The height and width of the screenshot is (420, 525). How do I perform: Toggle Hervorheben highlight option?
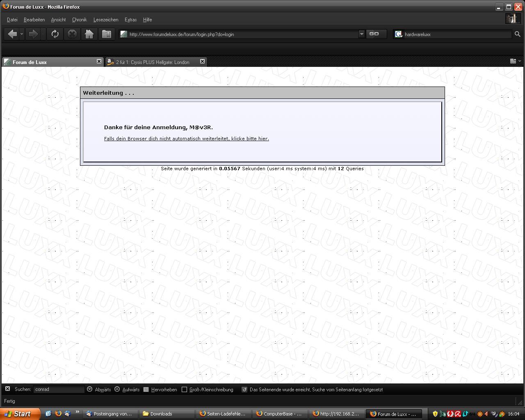coord(160,390)
